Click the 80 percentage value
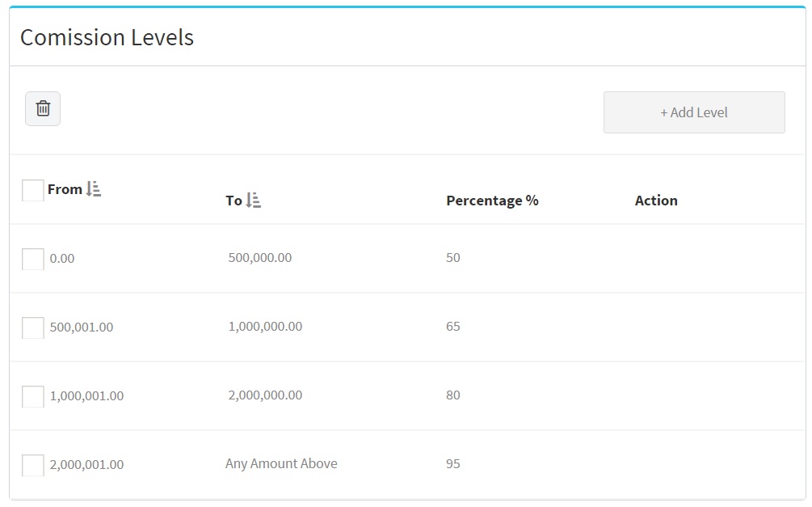Screen dimensions: 812x507 452,395
